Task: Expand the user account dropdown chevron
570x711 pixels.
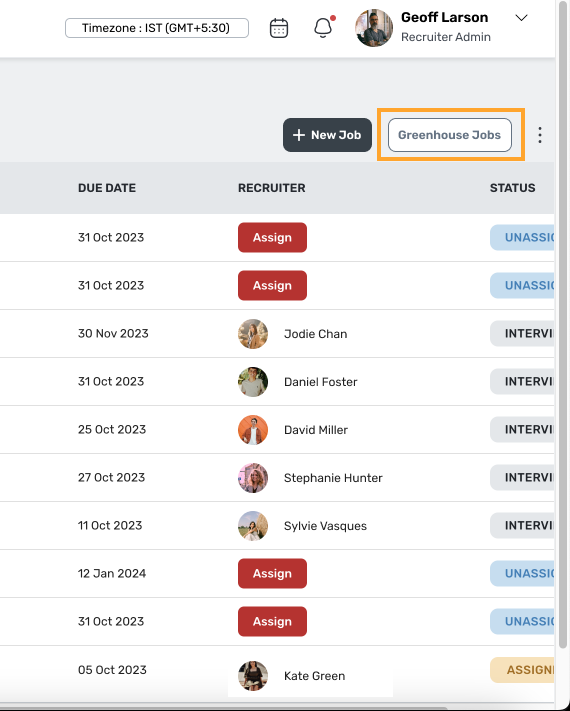Action: (x=521, y=18)
